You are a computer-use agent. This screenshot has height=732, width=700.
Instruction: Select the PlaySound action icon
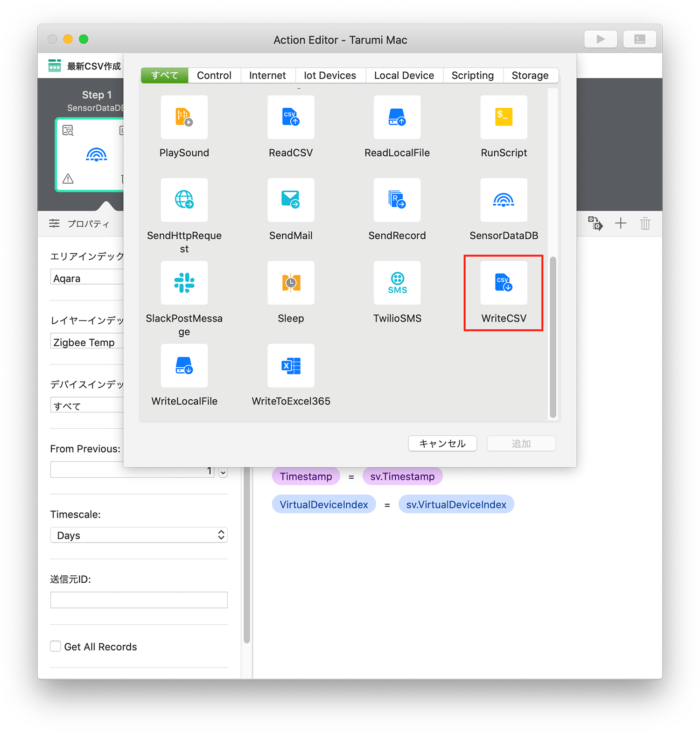click(x=184, y=117)
